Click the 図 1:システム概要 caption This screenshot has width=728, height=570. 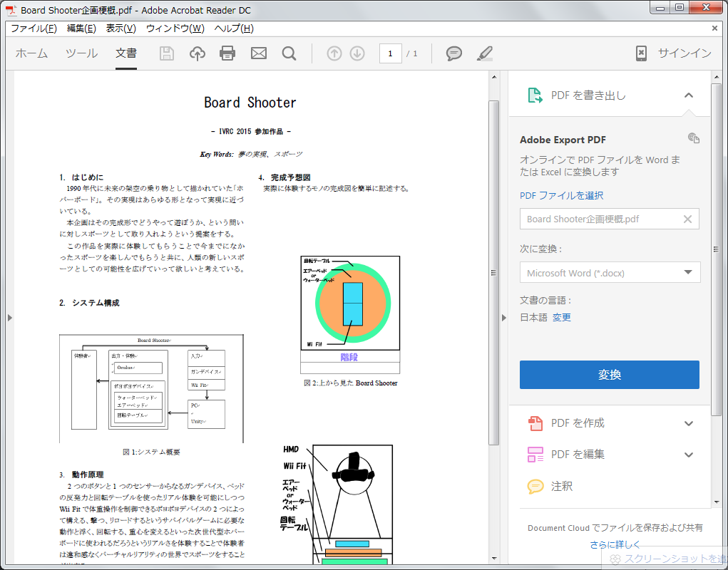pyautogui.click(x=151, y=452)
